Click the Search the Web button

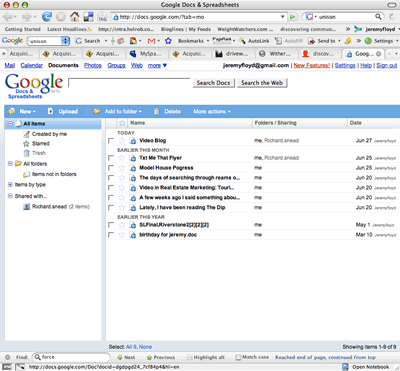pos(262,83)
